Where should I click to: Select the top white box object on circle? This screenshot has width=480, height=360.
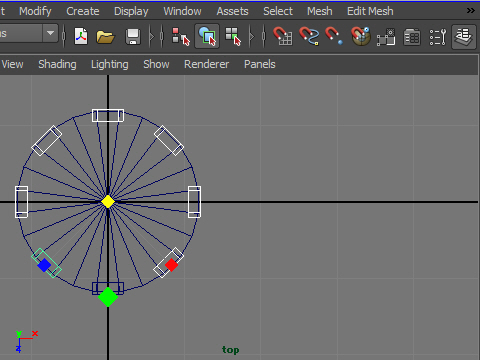tap(108, 116)
